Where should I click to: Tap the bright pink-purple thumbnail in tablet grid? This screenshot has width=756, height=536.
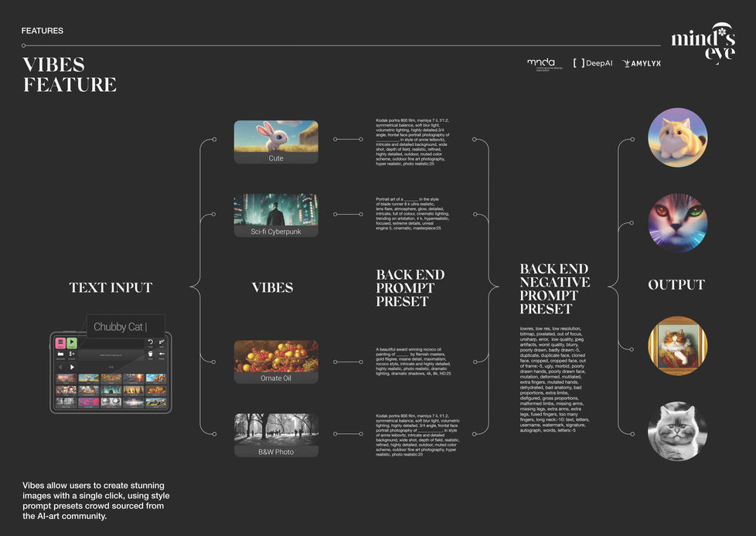(89, 402)
